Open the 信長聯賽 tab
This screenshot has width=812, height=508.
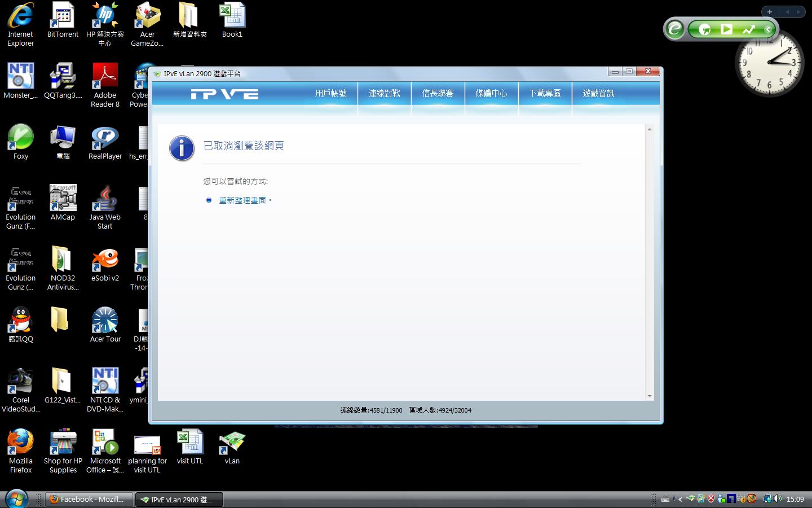click(438, 94)
